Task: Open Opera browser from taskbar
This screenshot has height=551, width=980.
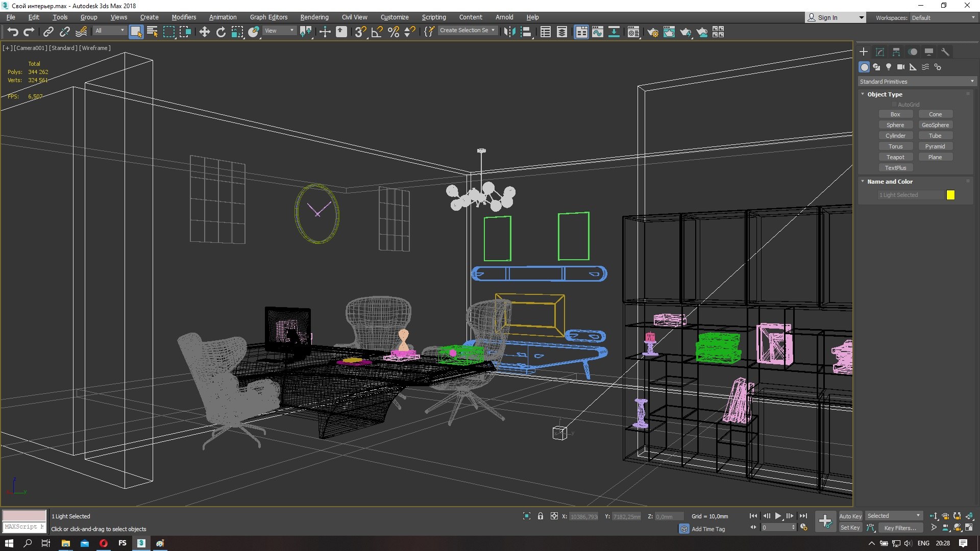Action: (104, 543)
